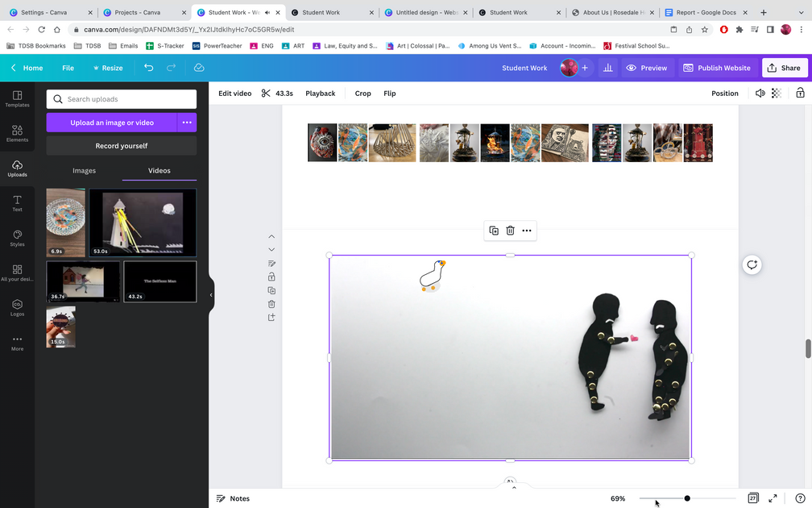Open the transparency checkerboard control
Viewport: 812px width, 508px height.
[777, 94]
